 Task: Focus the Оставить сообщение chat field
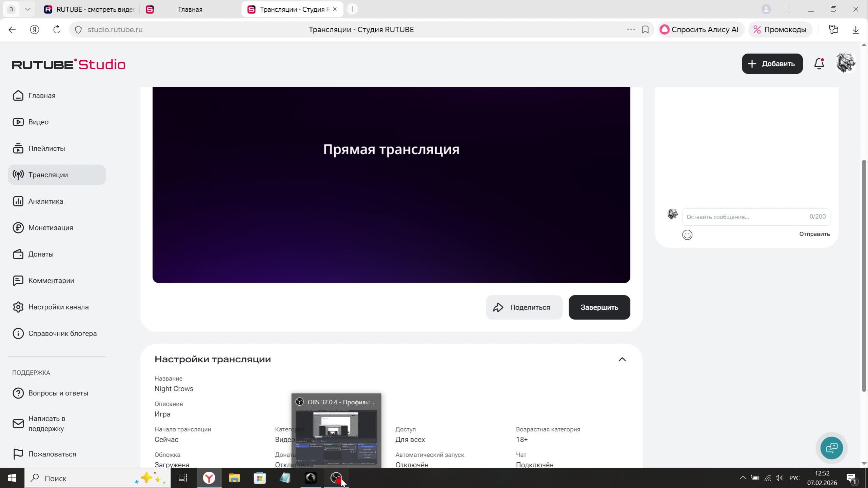[746, 217]
